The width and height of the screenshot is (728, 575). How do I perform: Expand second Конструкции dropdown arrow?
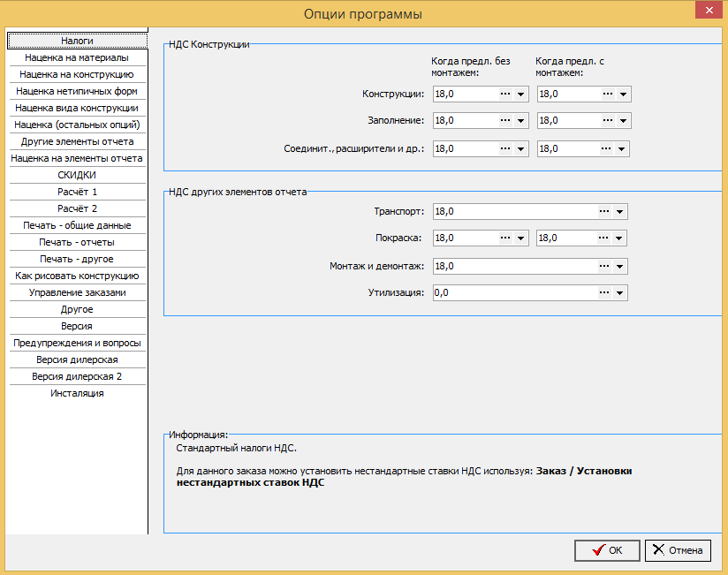click(x=623, y=95)
